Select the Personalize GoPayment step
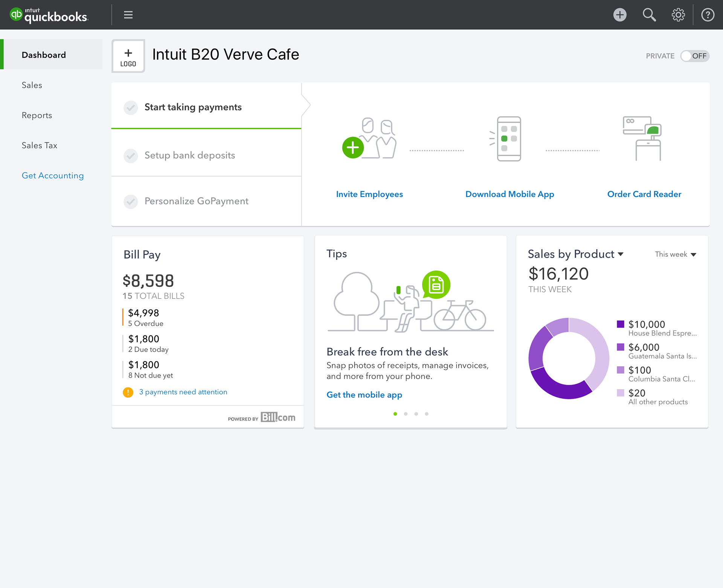 coord(206,201)
